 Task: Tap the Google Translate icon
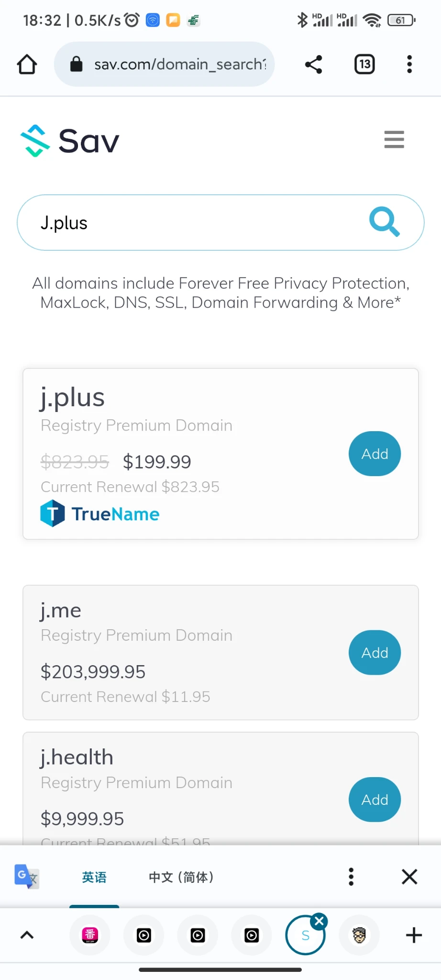point(26,877)
